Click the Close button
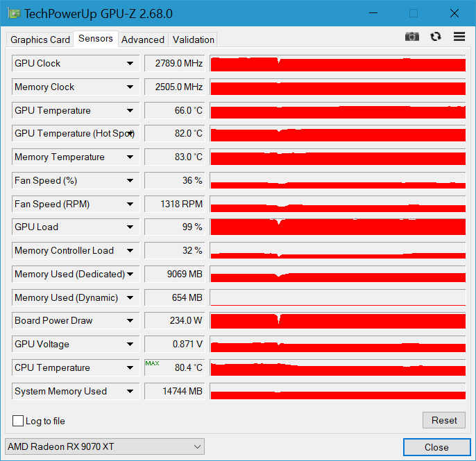 [x=437, y=447]
